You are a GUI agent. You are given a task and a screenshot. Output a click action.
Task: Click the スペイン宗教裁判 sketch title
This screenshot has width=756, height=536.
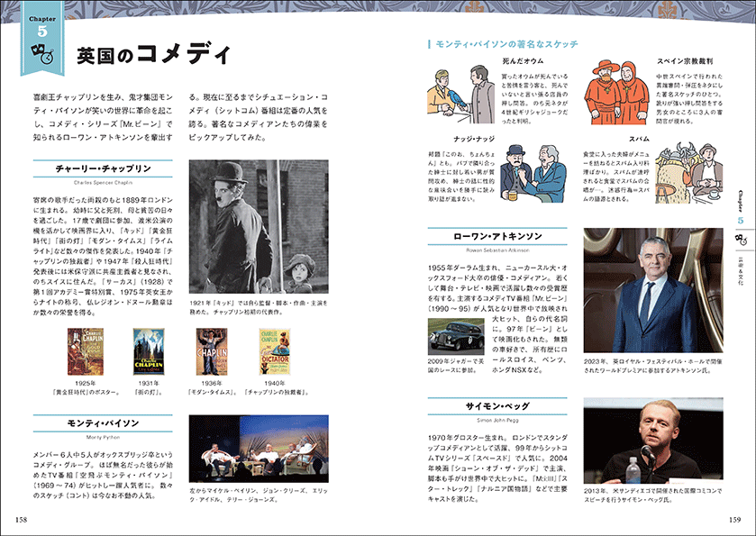[685, 61]
